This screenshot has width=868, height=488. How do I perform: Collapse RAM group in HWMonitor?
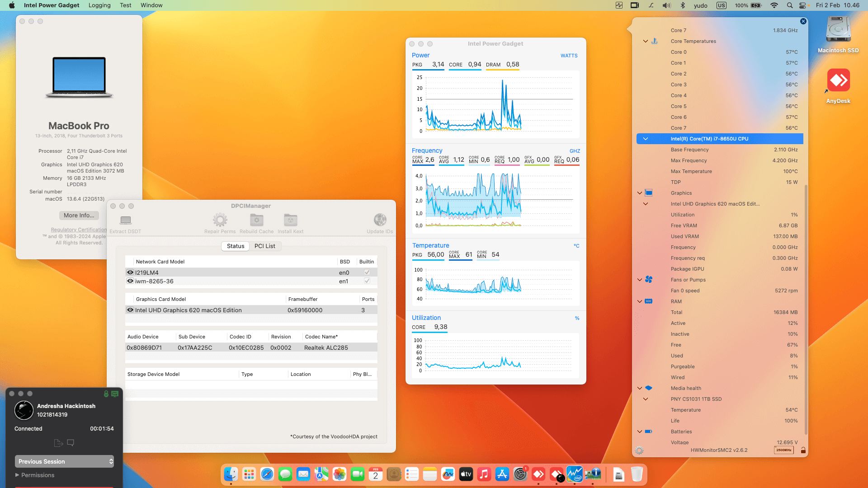pyautogui.click(x=640, y=301)
